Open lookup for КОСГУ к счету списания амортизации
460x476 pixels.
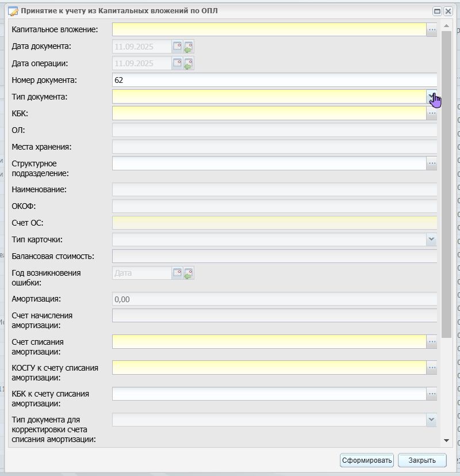(x=431, y=368)
